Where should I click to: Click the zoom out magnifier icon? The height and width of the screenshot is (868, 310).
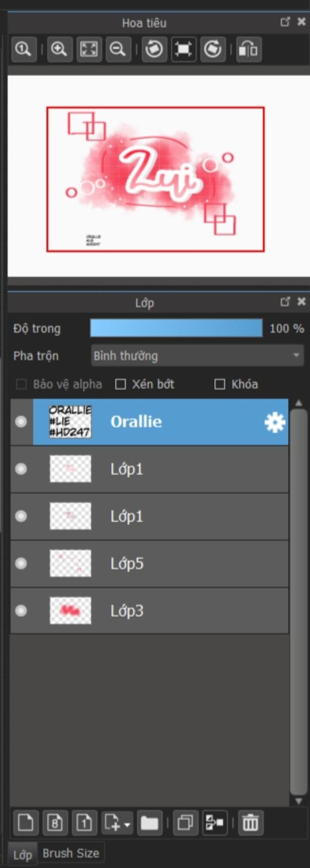tap(118, 50)
